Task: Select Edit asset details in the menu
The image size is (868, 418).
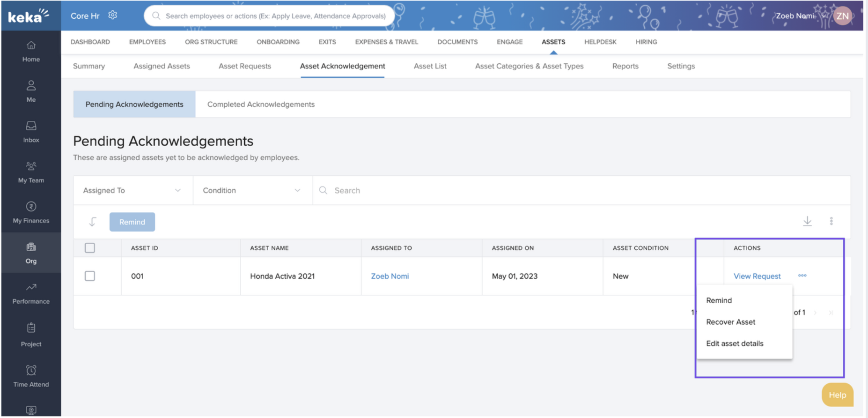Action: [x=734, y=343]
